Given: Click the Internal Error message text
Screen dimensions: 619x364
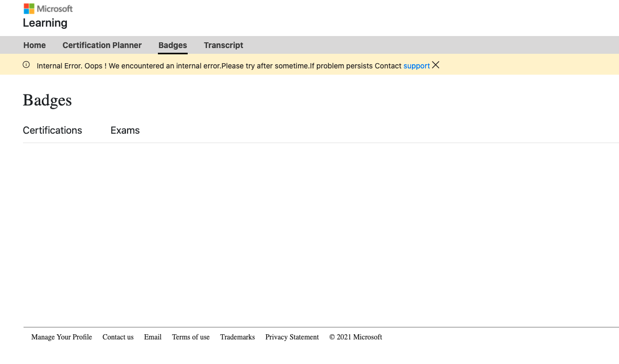Looking at the screenshot, I should (x=219, y=66).
